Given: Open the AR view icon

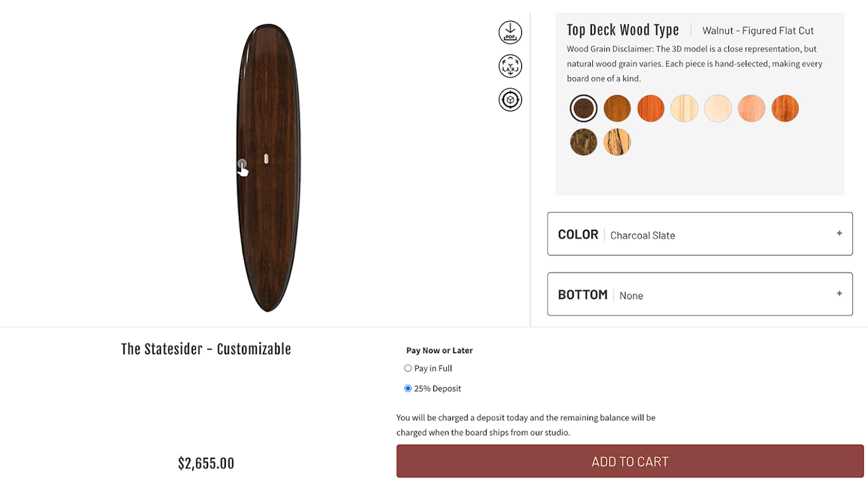Looking at the screenshot, I should [510, 66].
